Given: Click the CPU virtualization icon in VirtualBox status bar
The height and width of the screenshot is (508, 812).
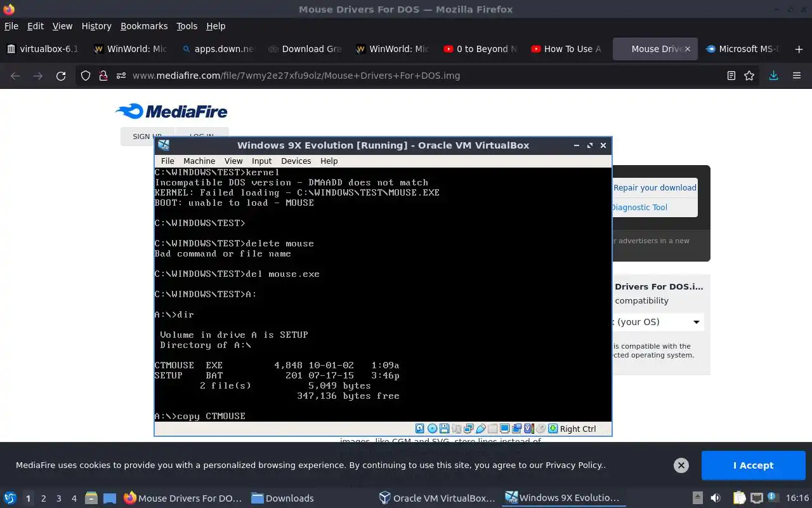Looking at the screenshot, I should [x=528, y=429].
